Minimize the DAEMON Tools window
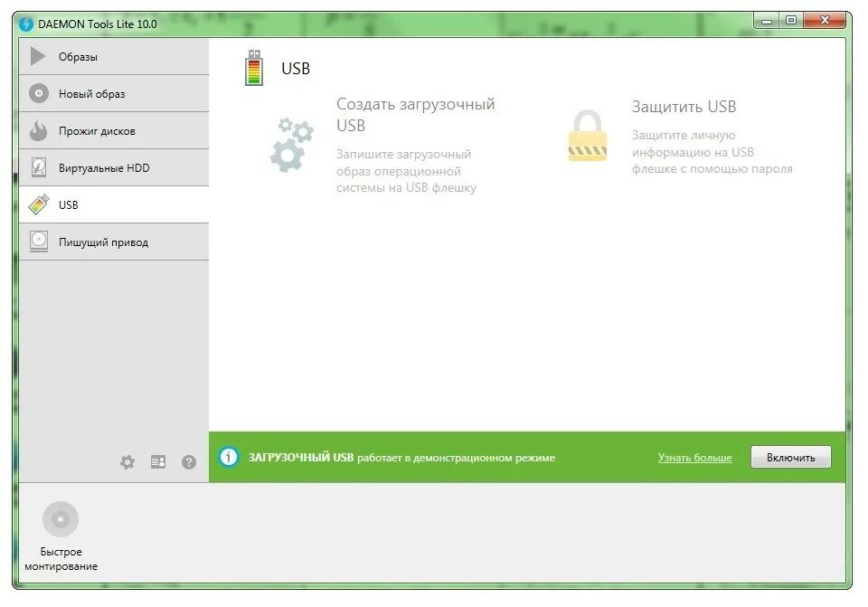The image size is (868, 607). tap(766, 21)
